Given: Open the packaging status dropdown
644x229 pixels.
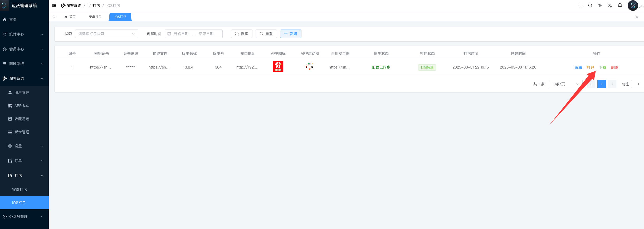Looking at the screenshot, I should pos(106,34).
